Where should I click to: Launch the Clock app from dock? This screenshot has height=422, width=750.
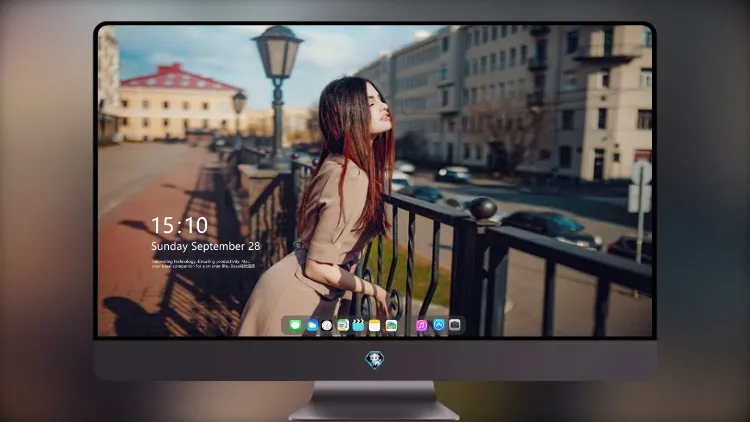pyautogui.click(x=327, y=325)
